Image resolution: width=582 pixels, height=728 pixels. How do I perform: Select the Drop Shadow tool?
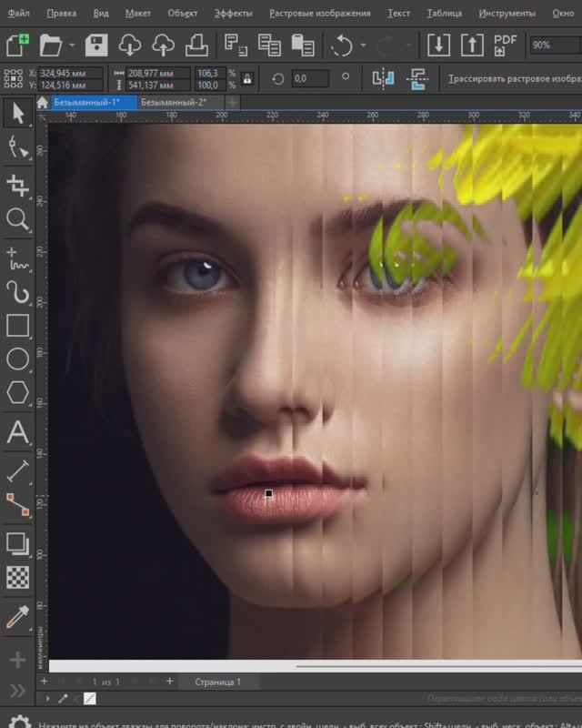point(17,543)
